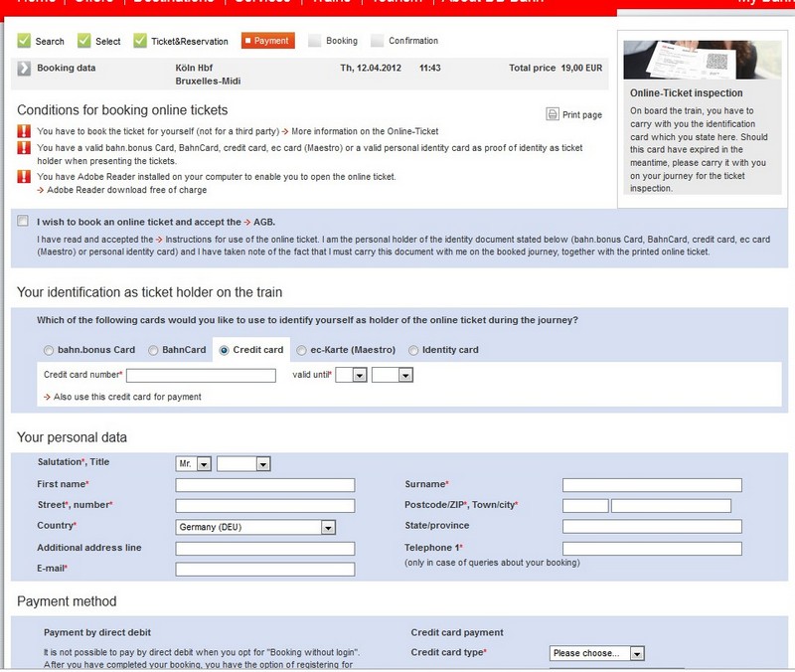This screenshot has width=795, height=672.
Task: Select the Identity card radio button
Action: tap(413, 351)
